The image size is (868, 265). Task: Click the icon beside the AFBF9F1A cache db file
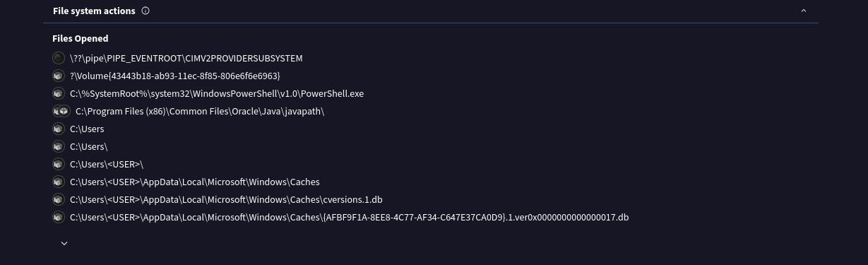click(x=58, y=217)
